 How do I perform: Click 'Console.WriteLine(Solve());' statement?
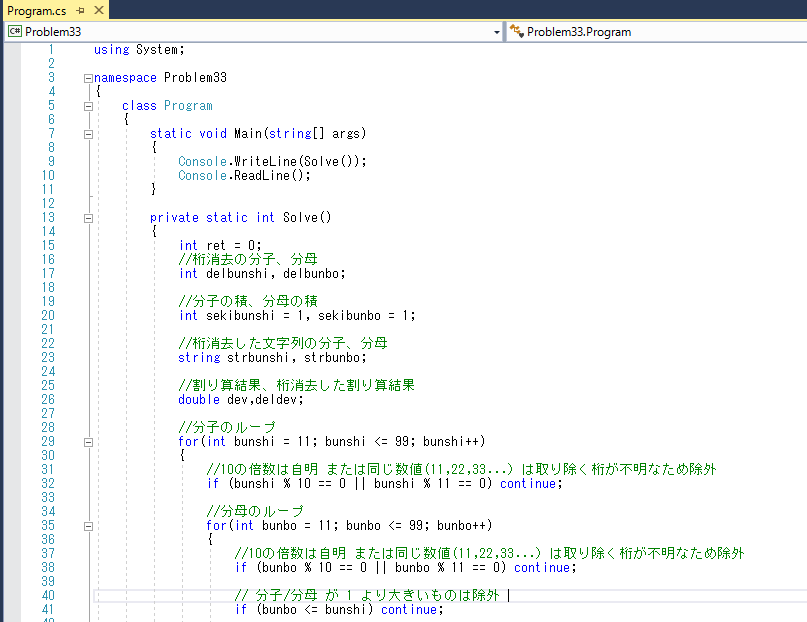click(272, 162)
